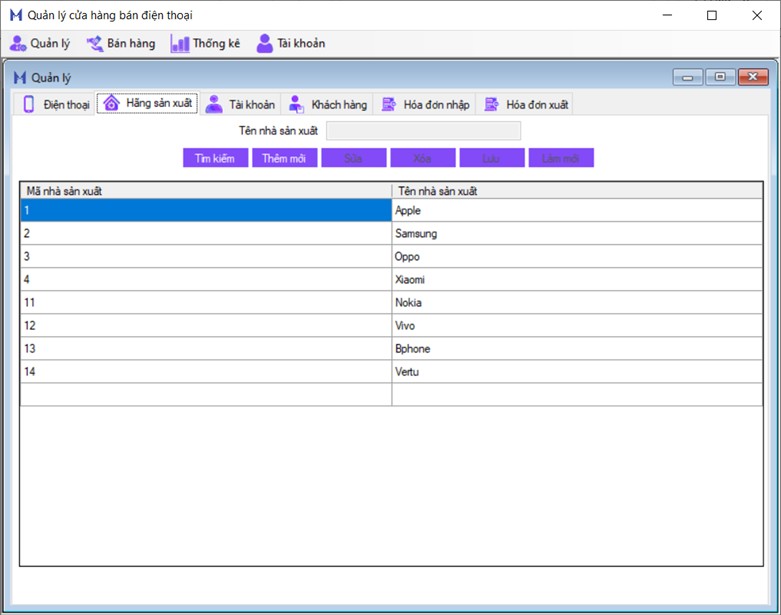This screenshot has height=615, width=781.
Task: Click the app logo in main title bar
Action: (16, 15)
